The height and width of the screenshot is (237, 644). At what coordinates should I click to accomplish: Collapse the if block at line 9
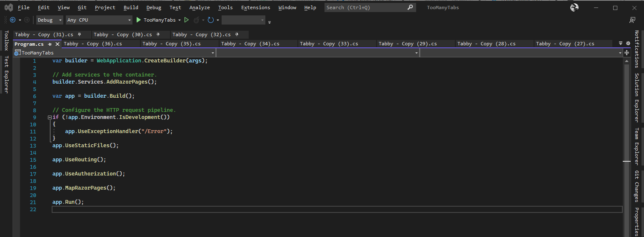50,117
